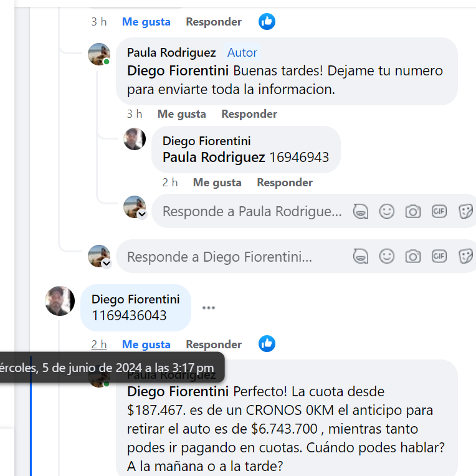Reply to Diego's 16946943 comment
The height and width of the screenshot is (476, 476).
pyautogui.click(x=285, y=183)
